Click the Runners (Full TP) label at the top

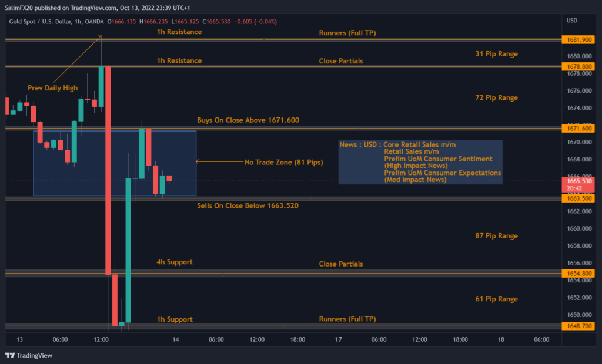pos(346,33)
